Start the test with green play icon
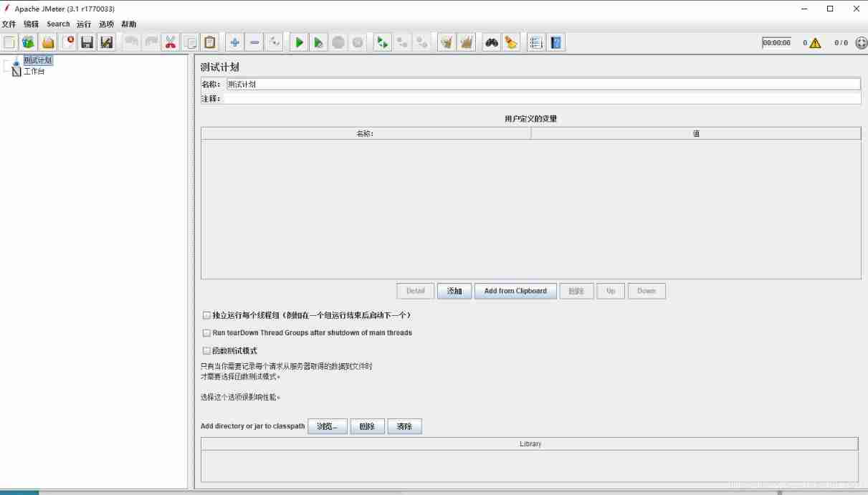The width and height of the screenshot is (868, 495). (x=299, y=42)
